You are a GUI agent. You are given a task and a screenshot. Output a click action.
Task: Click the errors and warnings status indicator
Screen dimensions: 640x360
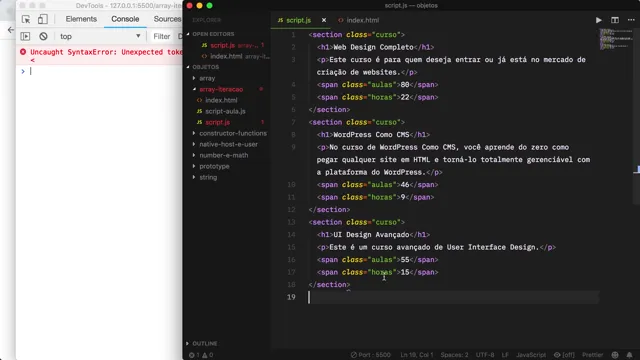pyautogui.click(x=201, y=355)
